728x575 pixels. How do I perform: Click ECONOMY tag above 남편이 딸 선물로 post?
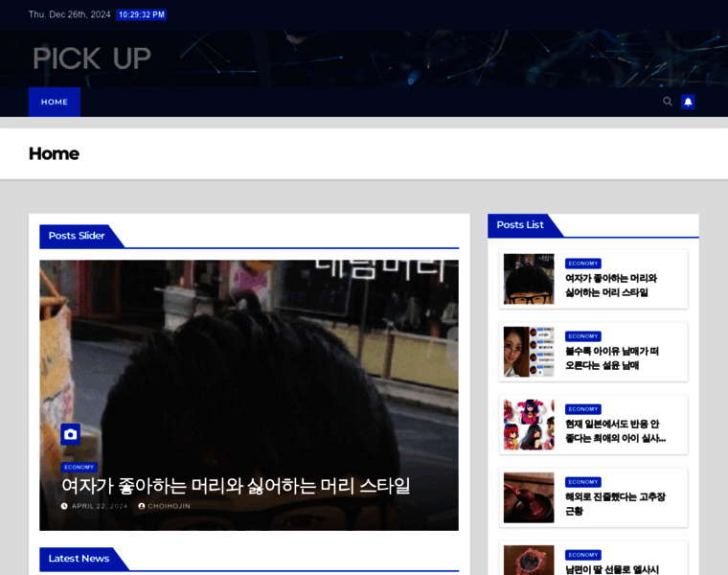[x=583, y=555]
